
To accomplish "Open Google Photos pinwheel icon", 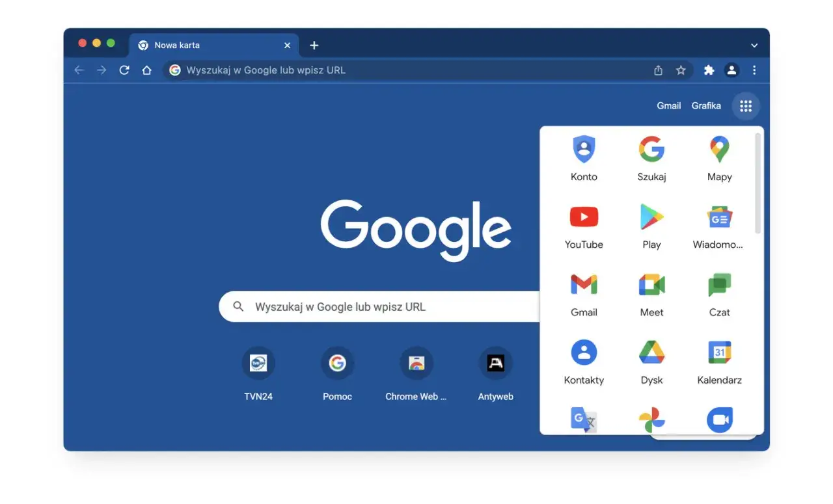I will [x=651, y=419].
